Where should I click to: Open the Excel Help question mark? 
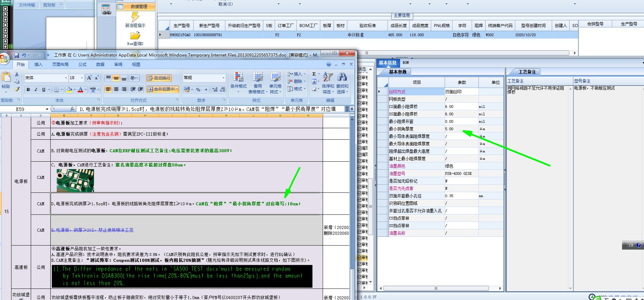point(329,64)
